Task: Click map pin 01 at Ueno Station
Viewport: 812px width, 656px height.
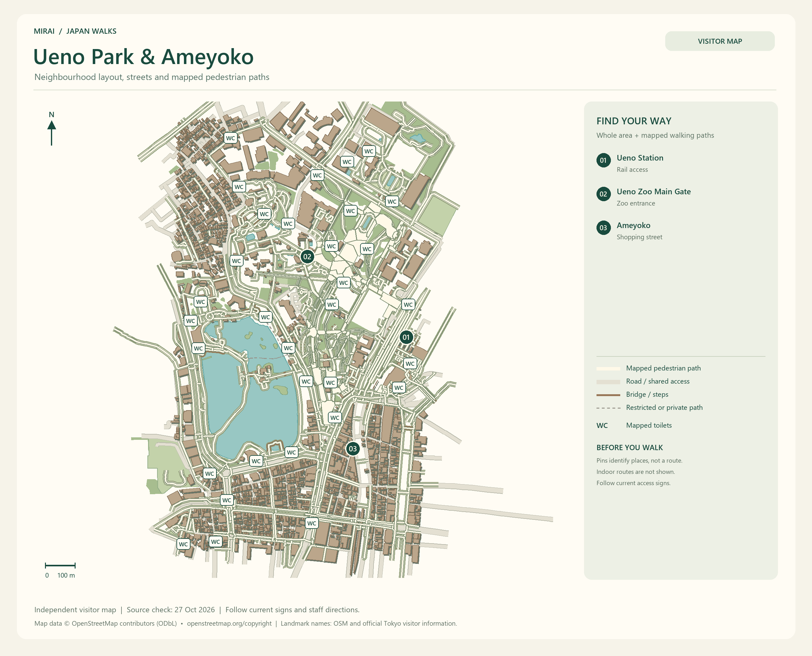Action: pyautogui.click(x=406, y=337)
